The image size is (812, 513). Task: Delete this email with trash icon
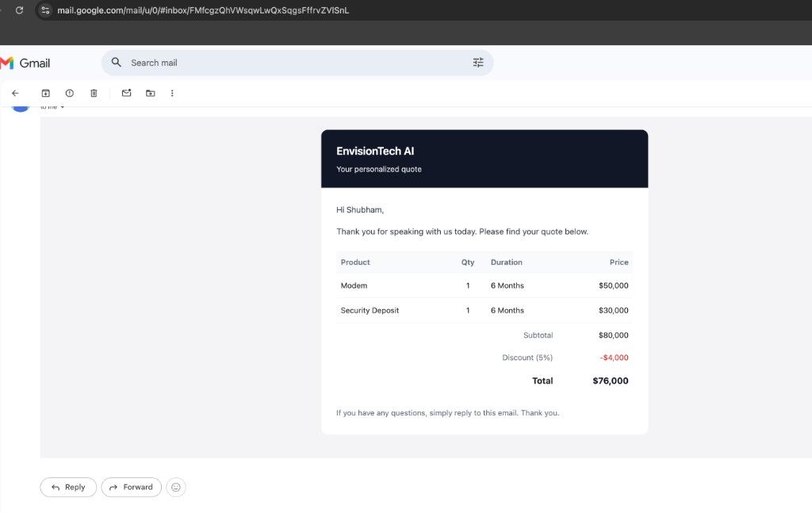coord(94,94)
